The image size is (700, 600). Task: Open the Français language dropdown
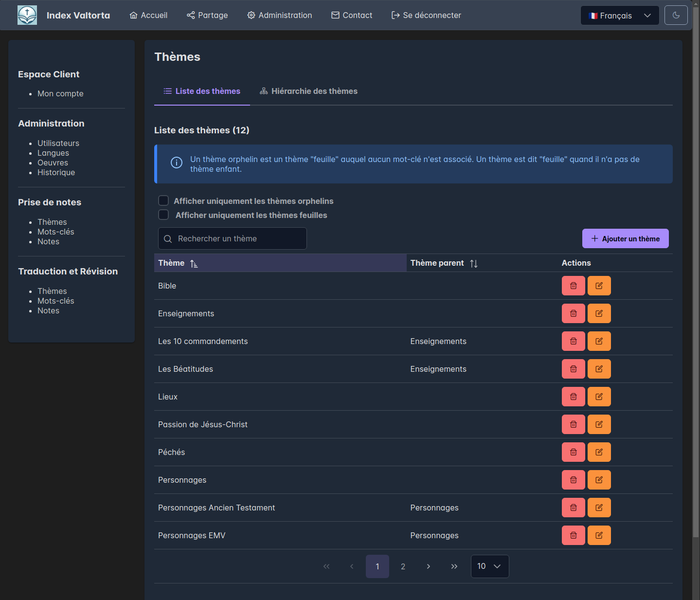619,16
